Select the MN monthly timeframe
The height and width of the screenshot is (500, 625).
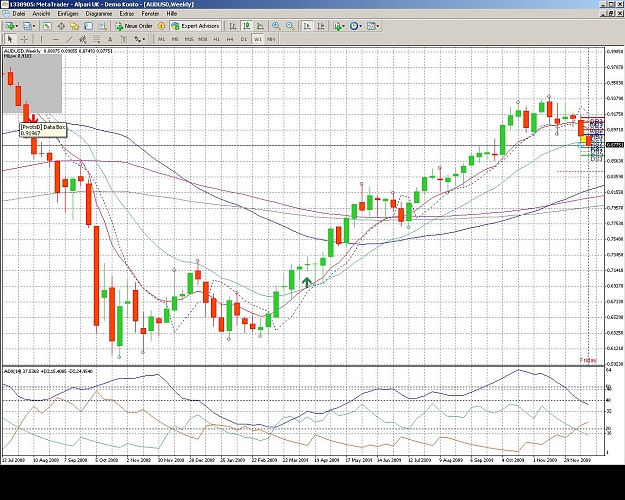coord(271,39)
